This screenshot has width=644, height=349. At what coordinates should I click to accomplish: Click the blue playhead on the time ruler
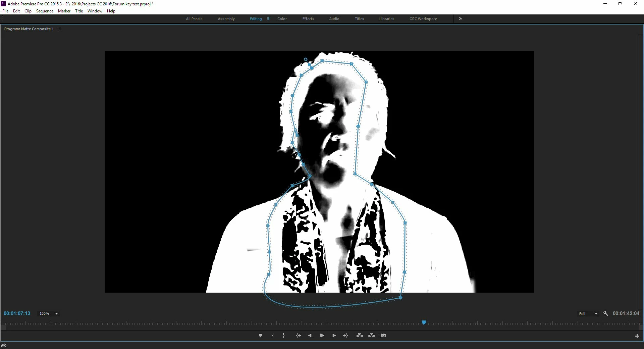(424, 322)
